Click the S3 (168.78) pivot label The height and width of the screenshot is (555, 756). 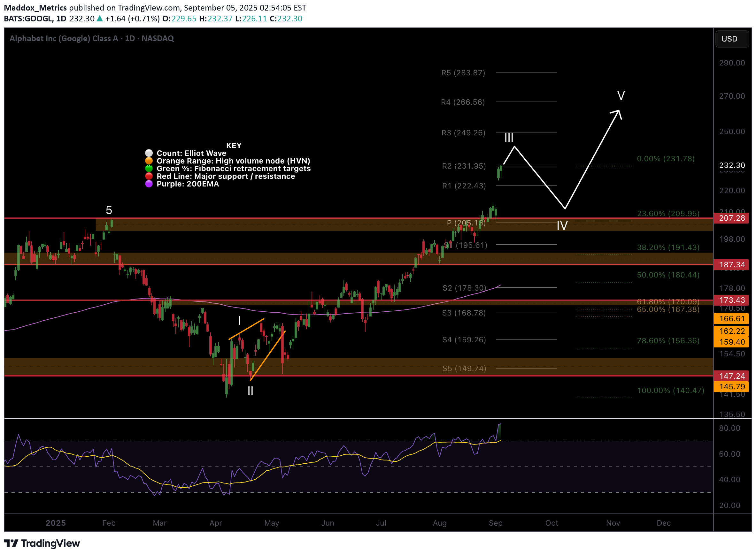(x=464, y=313)
